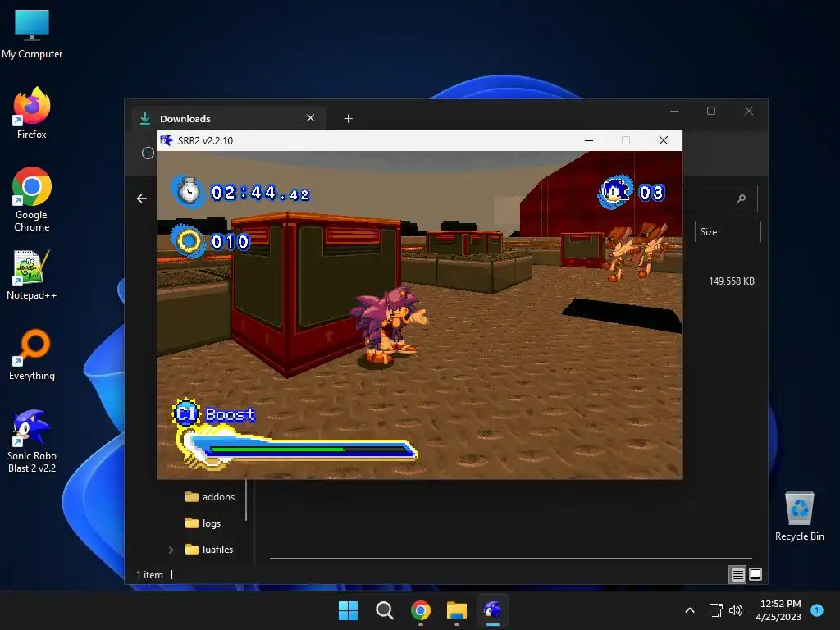Click the gold ring counter icon in HUD
The image size is (840, 630).
click(x=188, y=241)
